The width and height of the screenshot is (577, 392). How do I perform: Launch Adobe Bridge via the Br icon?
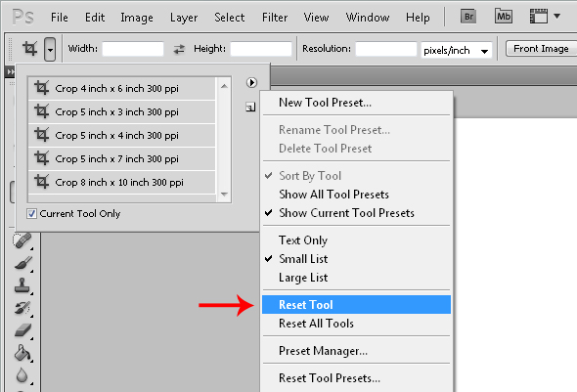468,17
